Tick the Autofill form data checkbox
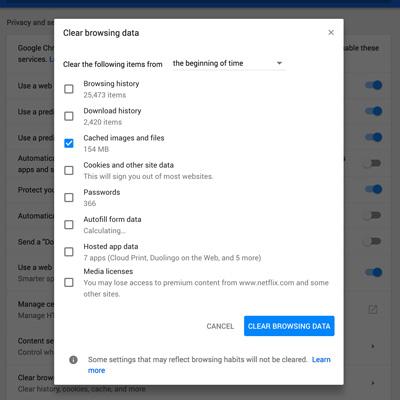The height and width of the screenshot is (400, 400). pyautogui.click(x=69, y=225)
